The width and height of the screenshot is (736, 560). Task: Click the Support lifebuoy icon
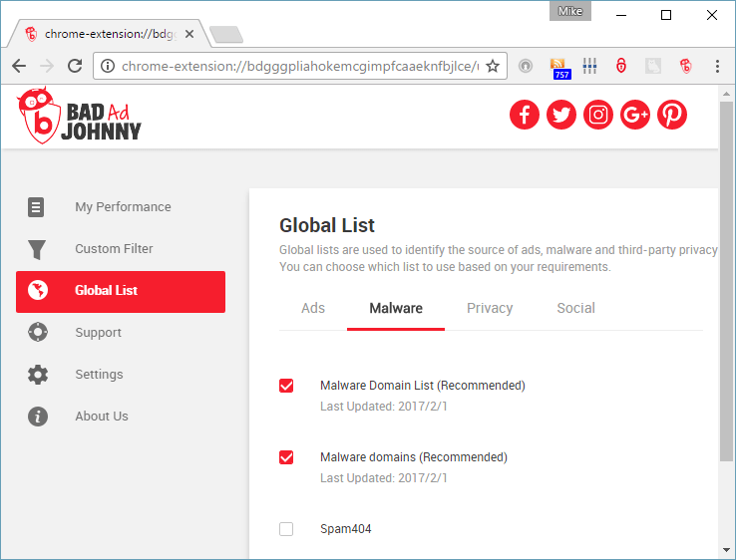click(38, 332)
